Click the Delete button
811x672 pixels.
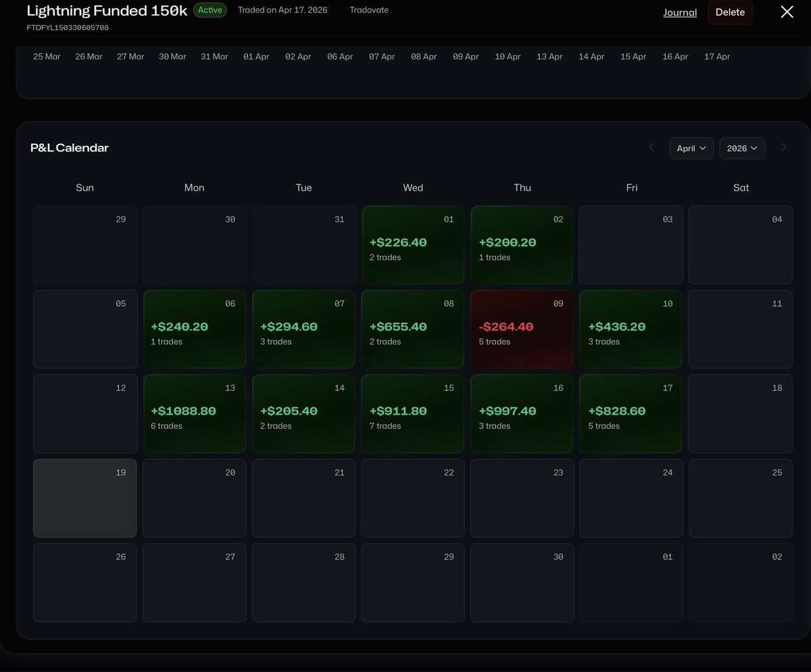coord(730,12)
